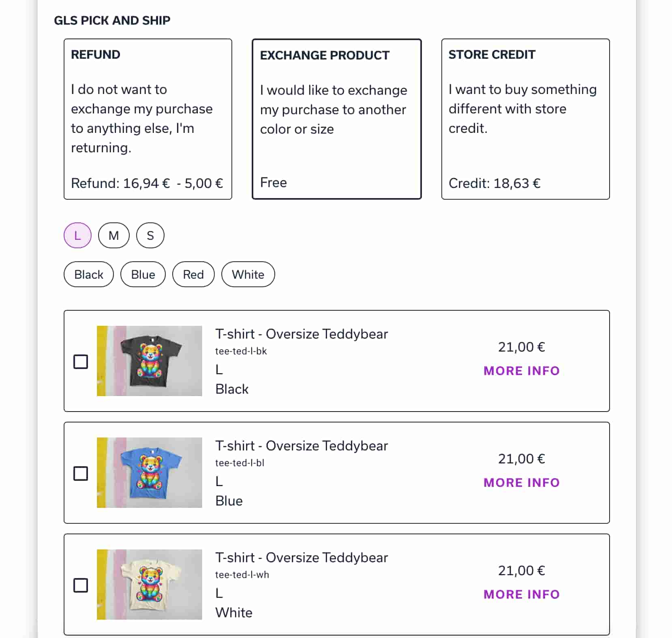
Task: Filter by Red color chip
Action: (193, 274)
